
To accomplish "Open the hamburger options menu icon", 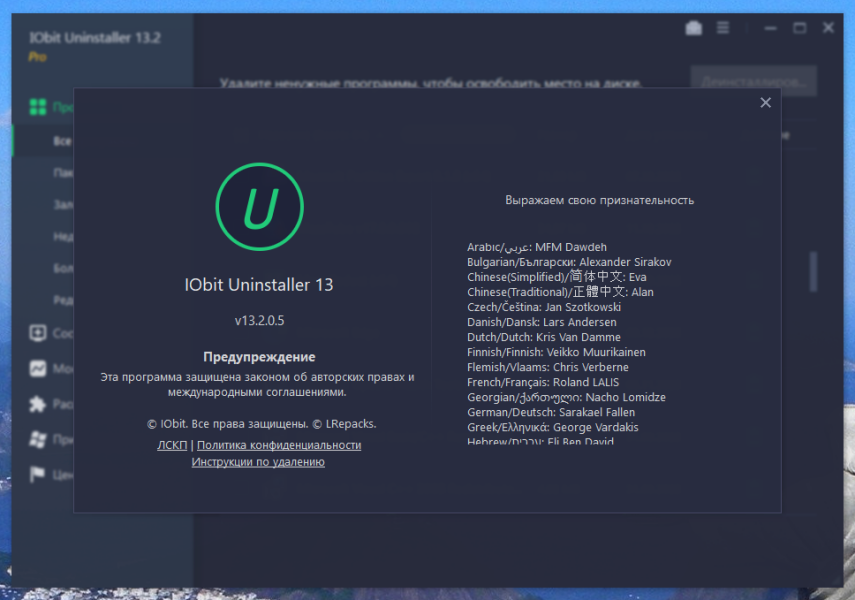I will [x=723, y=27].
